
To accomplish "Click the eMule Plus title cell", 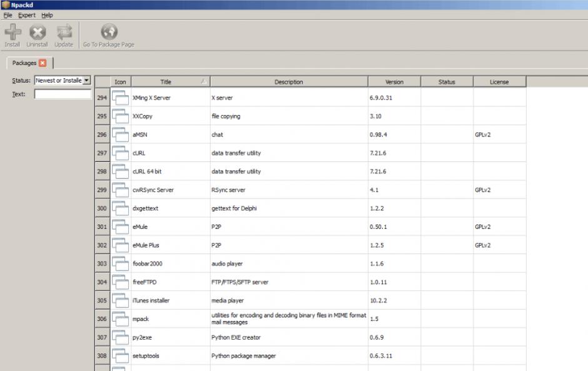I will [x=171, y=245].
